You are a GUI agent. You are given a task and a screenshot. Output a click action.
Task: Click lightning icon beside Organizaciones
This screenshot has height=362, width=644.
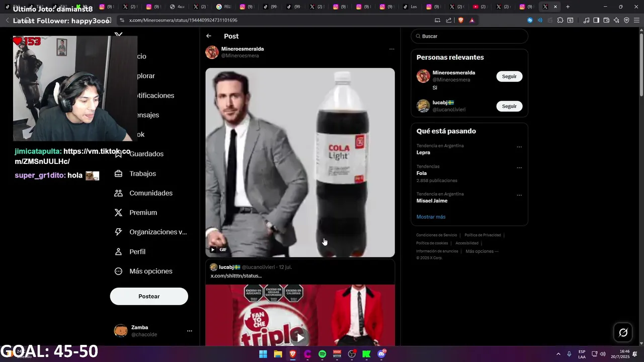pos(118,232)
